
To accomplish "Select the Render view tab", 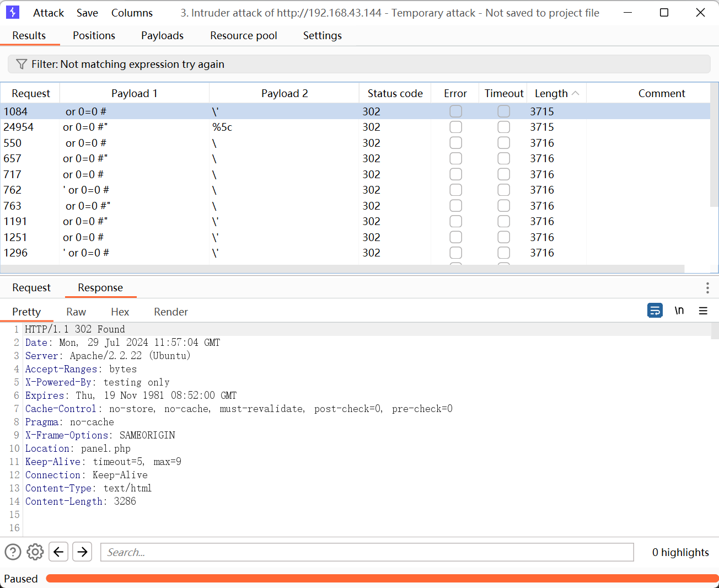I will click(x=171, y=312).
